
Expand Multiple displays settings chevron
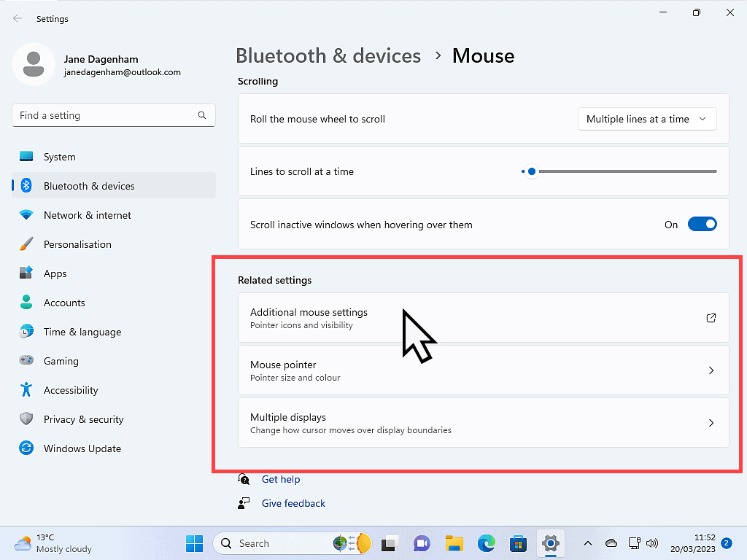click(x=711, y=423)
